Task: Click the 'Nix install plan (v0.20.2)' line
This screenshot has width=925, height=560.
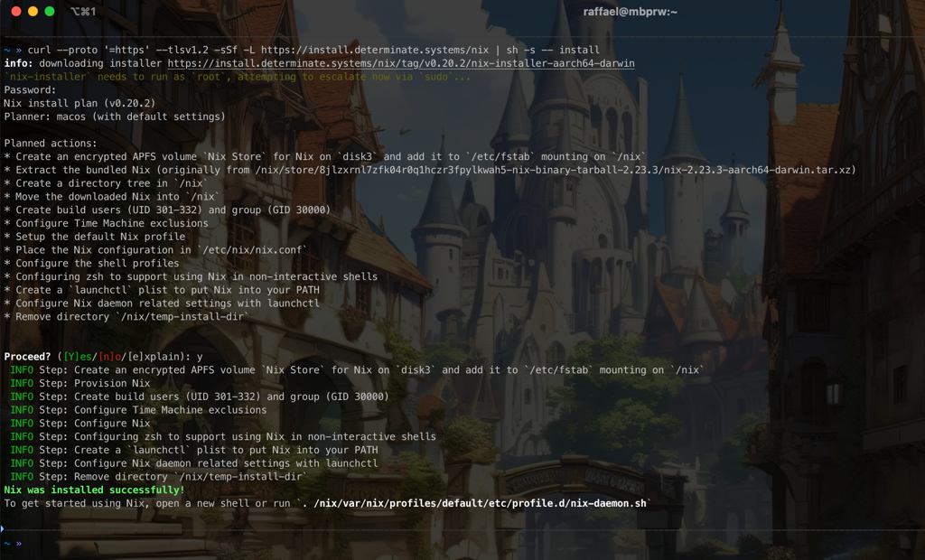Action: (x=79, y=104)
